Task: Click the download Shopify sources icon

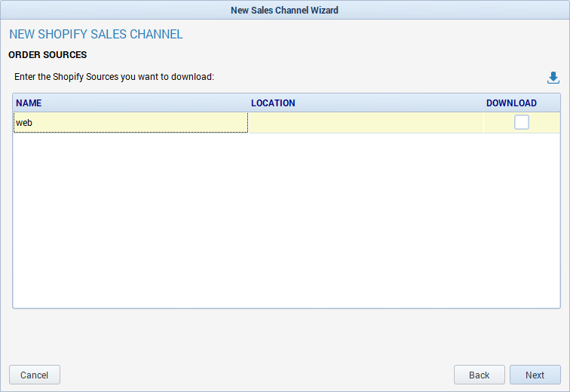Action: pos(553,78)
